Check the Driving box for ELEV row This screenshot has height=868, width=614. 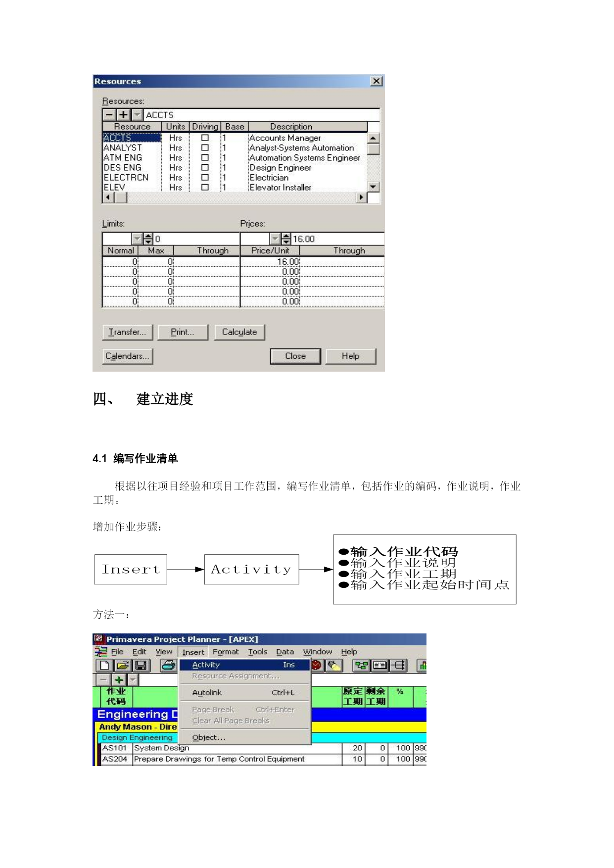tap(205, 188)
